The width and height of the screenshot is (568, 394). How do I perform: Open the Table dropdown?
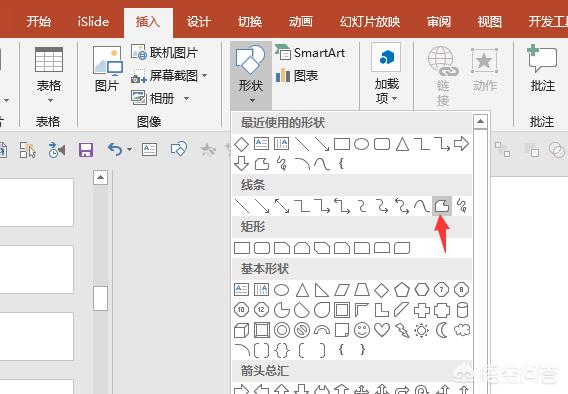click(49, 74)
